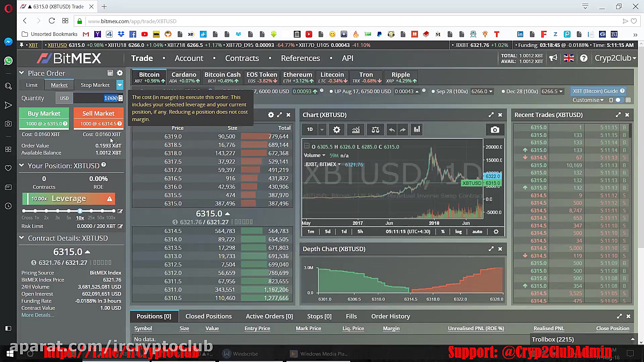
Task: Toggle auto scale on chart
Action: pos(477,232)
